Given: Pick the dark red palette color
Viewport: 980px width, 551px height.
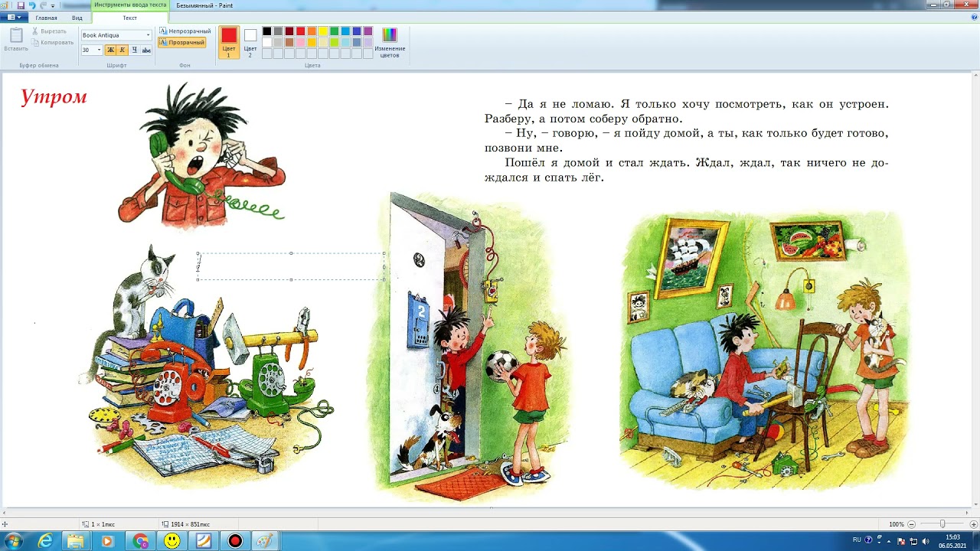Looking at the screenshot, I should (289, 31).
